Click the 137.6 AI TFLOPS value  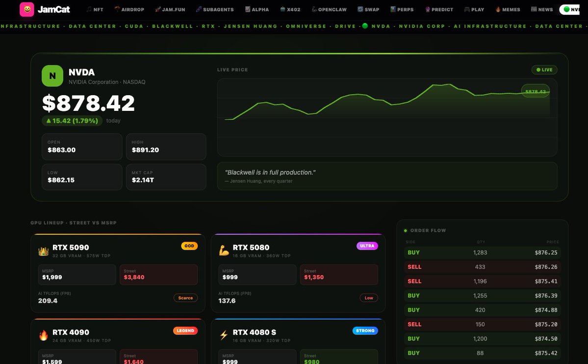click(x=227, y=301)
